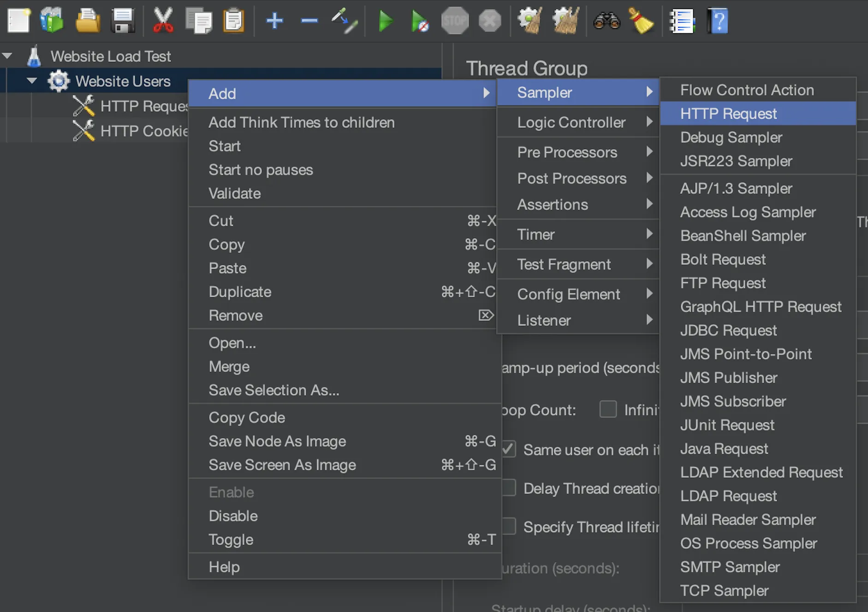Open the Function Helper list icon
Image resolution: width=868 pixels, height=612 pixels.
click(682, 21)
